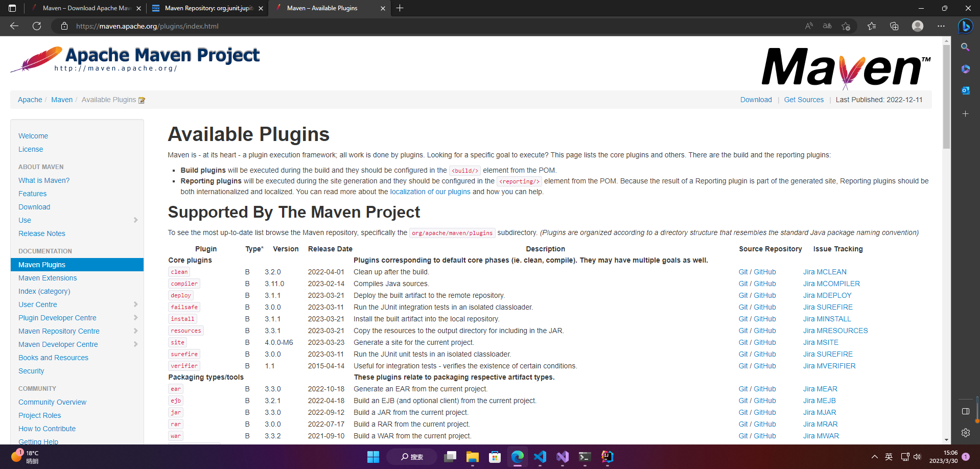980x469 pixels.
Task: Open the Windows Start menu
Action: pyautogui.click(x=373, y=457)
